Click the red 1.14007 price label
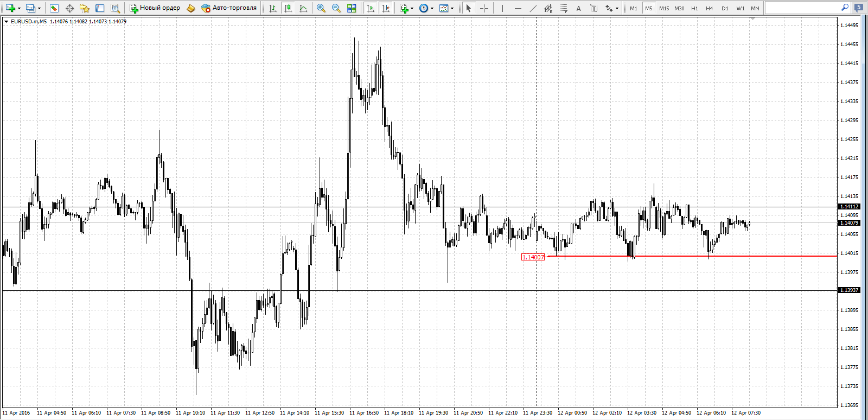 (533, 257)
